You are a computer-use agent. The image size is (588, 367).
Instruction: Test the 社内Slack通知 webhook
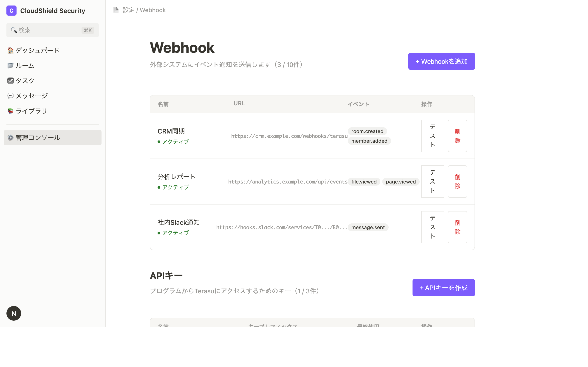click(x=433, y=227)
